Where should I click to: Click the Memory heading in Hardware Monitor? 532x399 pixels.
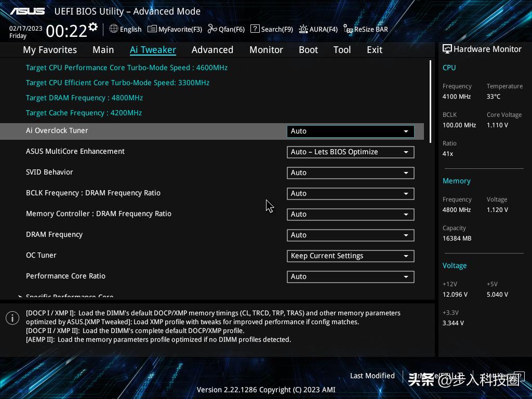pyautogui.click(x=457, y=181)
